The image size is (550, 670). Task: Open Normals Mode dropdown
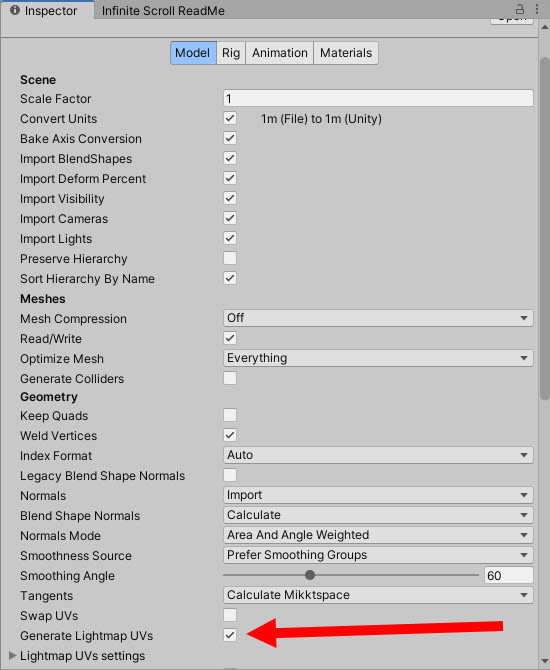(x=378, y=535)
